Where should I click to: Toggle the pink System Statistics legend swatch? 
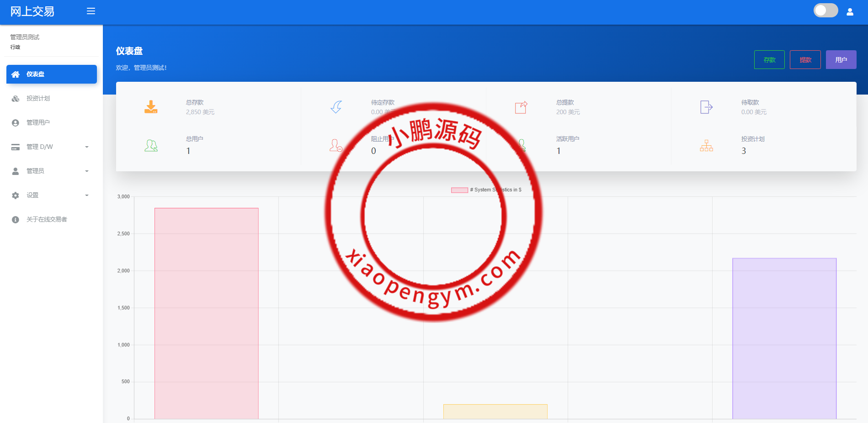pyautogui.click(x=459, y=190)
